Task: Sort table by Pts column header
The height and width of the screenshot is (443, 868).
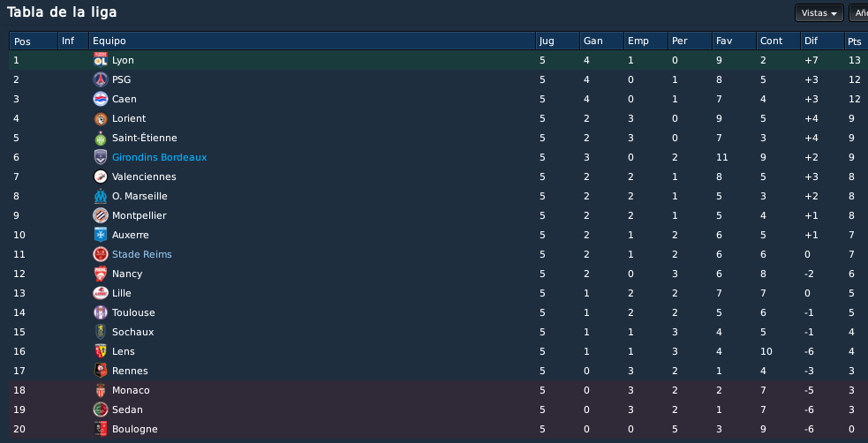Action: (x=856, y=41)
